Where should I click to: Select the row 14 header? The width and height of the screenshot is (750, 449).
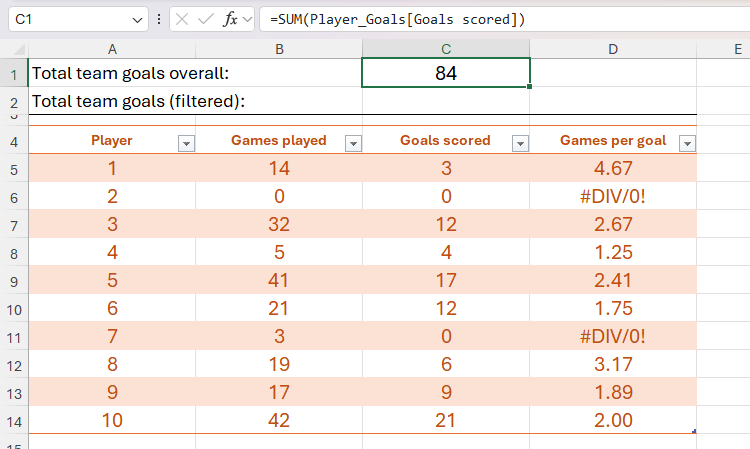tap(14, 420)
